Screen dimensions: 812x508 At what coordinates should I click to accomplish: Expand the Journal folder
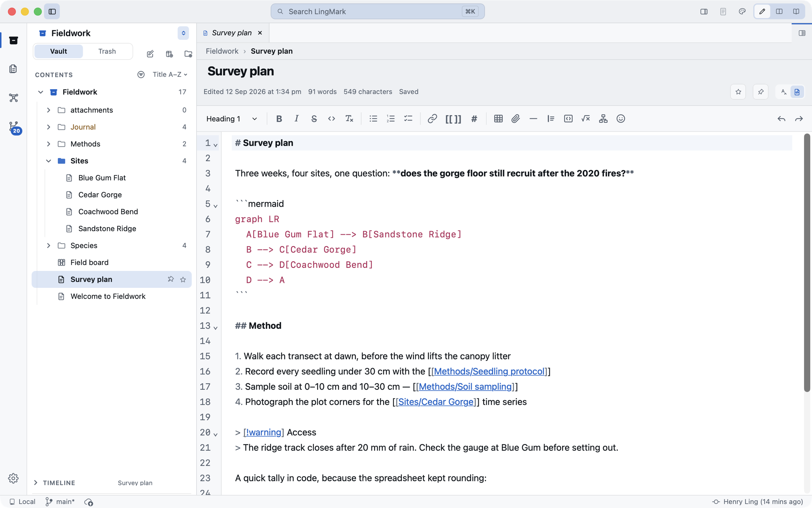click(x=48, y=127)
